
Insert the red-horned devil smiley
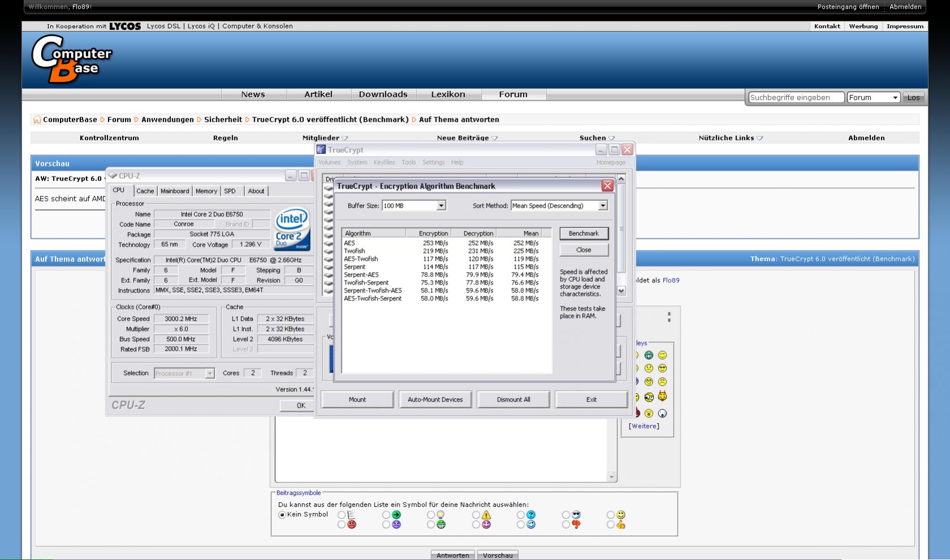662,396
